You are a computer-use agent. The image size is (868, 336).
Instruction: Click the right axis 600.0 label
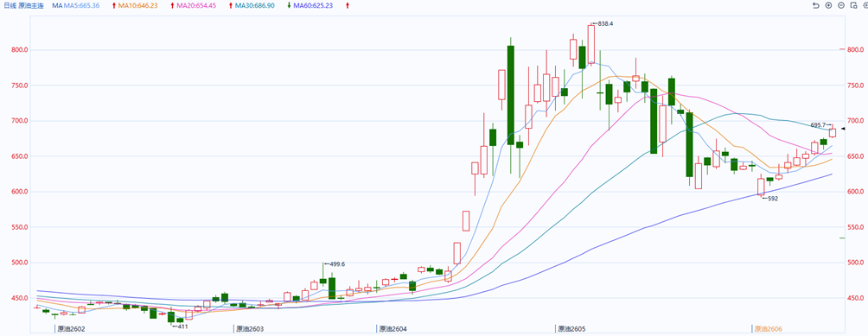(856, 192)
